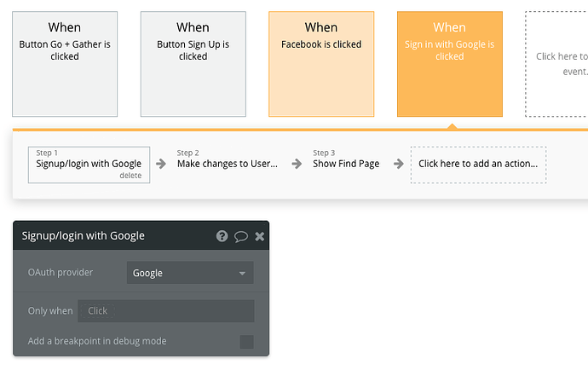Select Step 1 Signup/login with Google
This screenshot has width=588, height=376.
(89, 163)
